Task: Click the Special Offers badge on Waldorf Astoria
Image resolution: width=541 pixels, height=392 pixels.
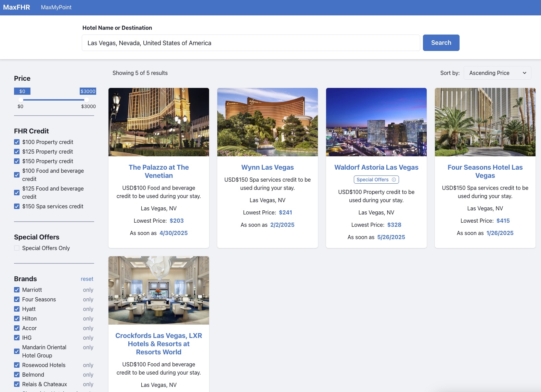Action: tap(376, 180)
